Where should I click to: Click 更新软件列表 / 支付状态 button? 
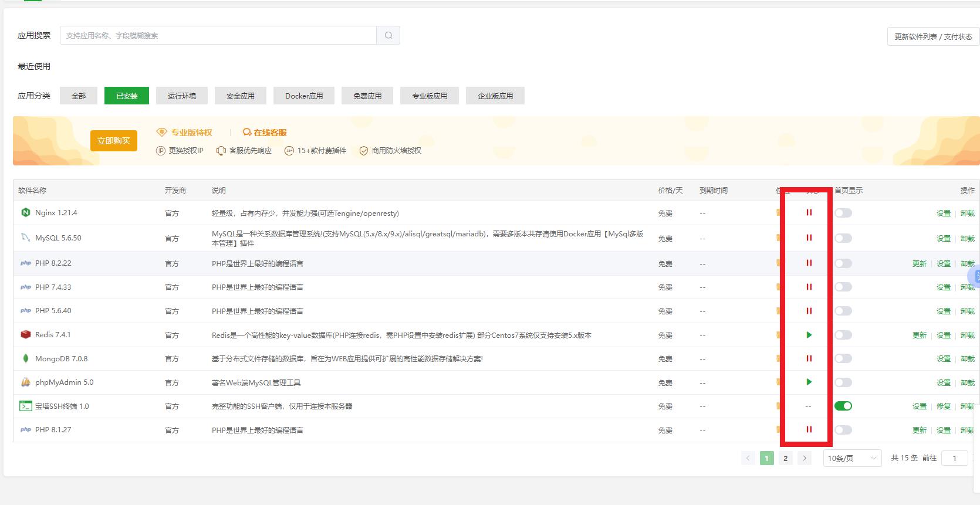point(933,36)
